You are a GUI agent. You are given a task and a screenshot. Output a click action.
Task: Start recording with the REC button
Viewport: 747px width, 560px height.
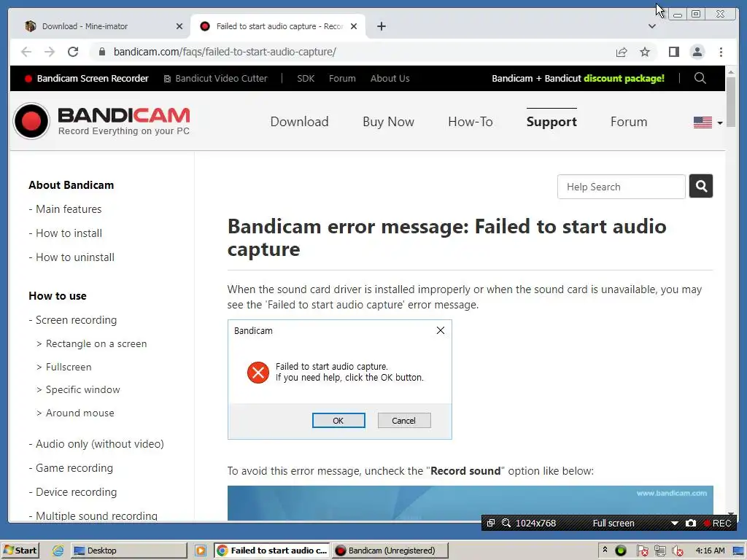tap(717, 523)
